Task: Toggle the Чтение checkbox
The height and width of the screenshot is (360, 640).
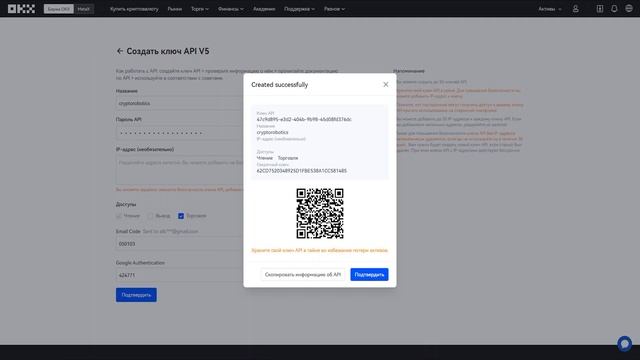Action: (119, 216)
